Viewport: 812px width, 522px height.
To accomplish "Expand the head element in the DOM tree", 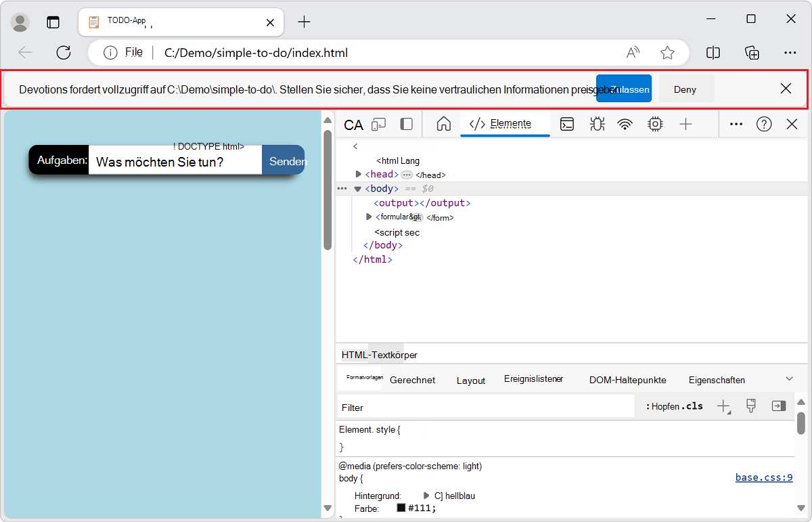I will [359, 174].
